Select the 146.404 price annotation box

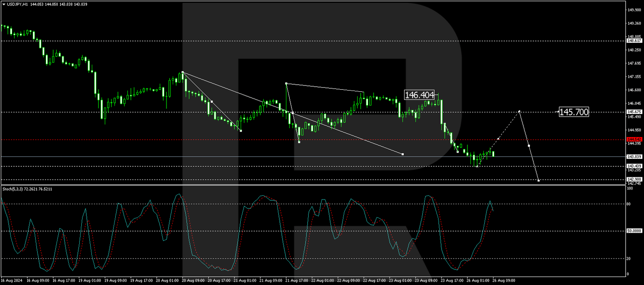[419, 94]
